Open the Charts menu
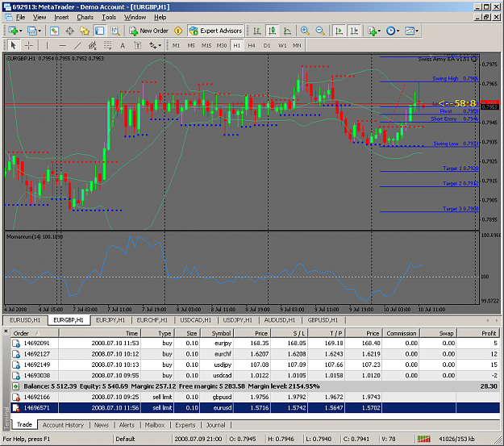504x446 pixels. [x=85, y=18]
